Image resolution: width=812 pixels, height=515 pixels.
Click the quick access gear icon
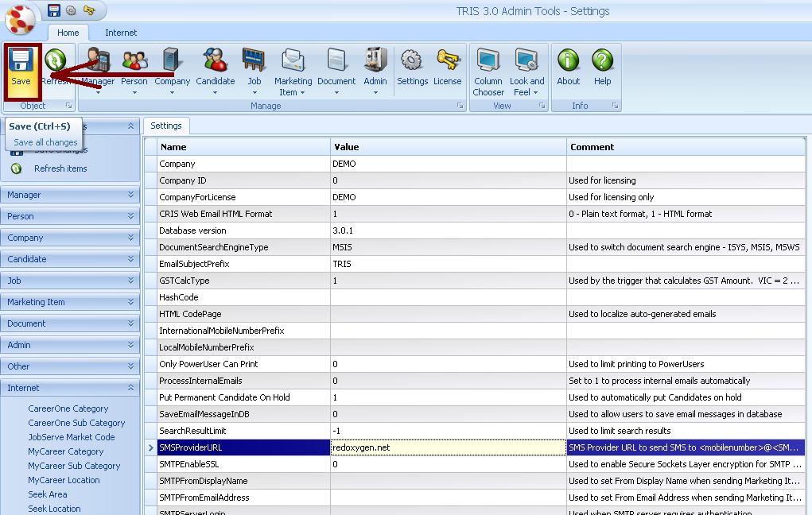[x=72, y=10]
